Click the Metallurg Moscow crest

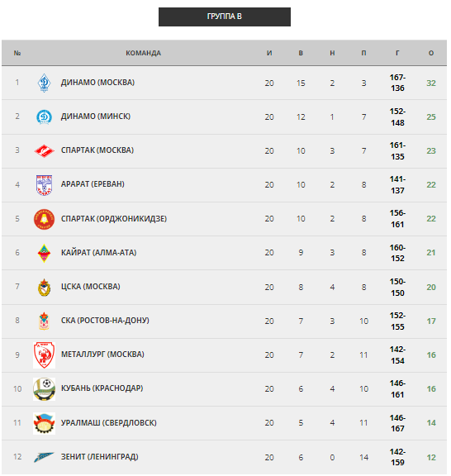pyautogui.click(x=44, y=355)
